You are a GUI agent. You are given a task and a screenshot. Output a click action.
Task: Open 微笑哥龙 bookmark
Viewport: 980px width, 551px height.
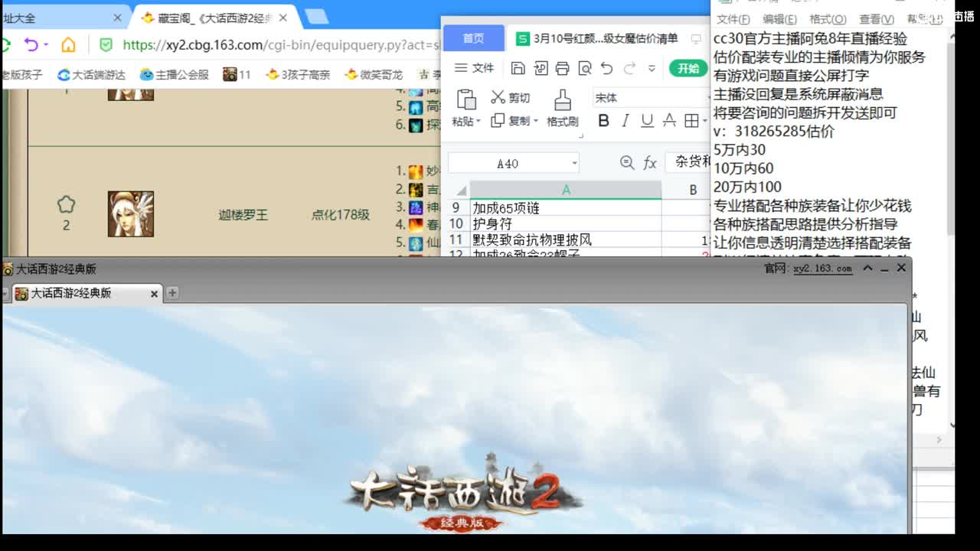pyautogui.click(x=374, y=74)
